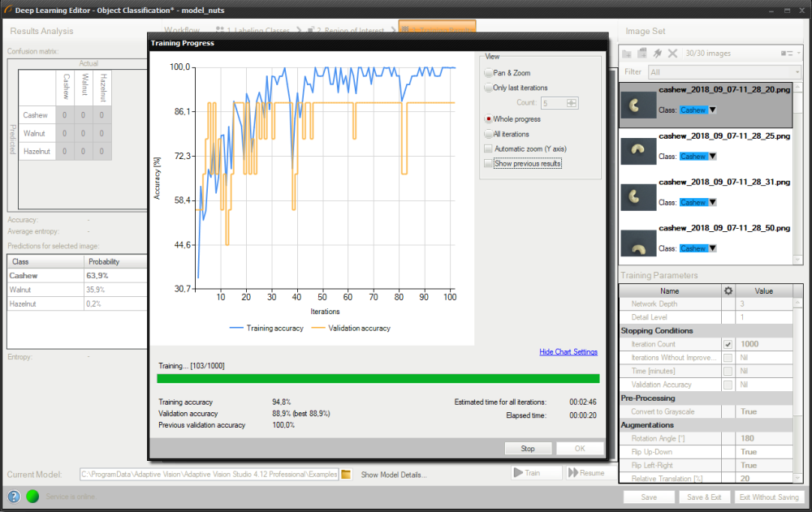The height and width of the screenshot is (512, 812).
Task: Select the Pan & Zoom radio option
Action: [488, 73]
